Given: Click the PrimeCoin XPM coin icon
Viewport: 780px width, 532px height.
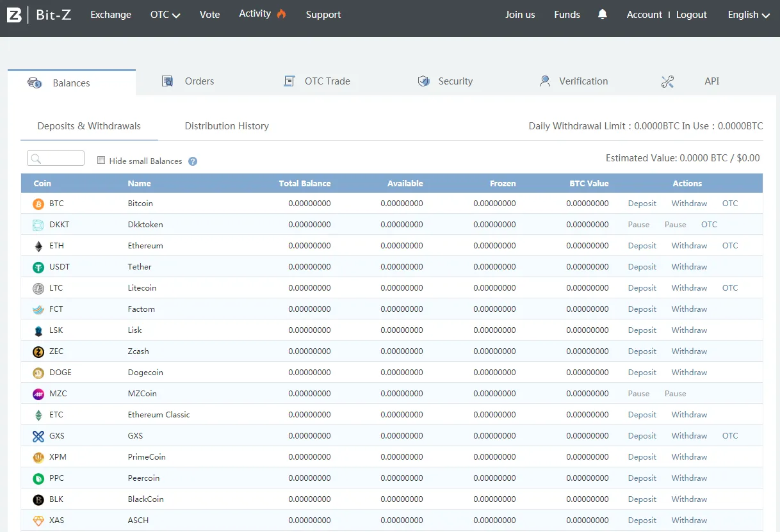Looking at the screenshot, I should [38, 457].
